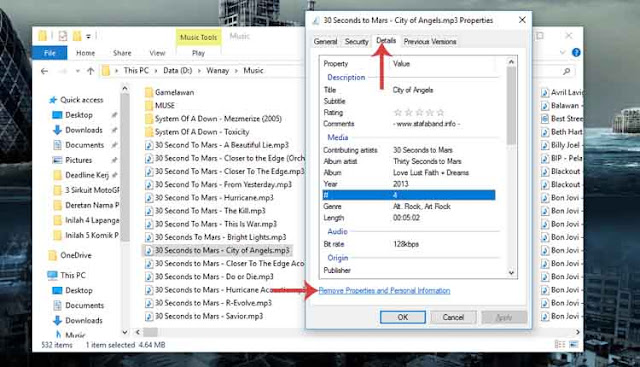Switch to large thumbnails view icon
The height and width of the screenshot is (367, 640).
pos(573,345)
